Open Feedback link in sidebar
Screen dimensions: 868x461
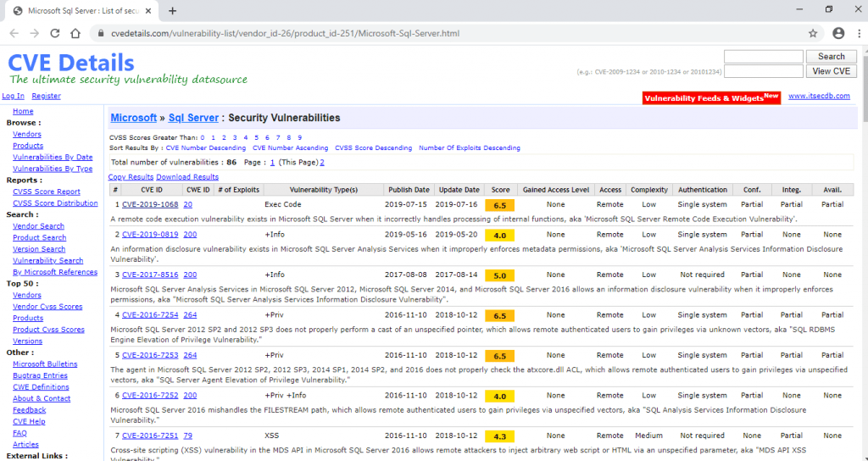(x=30, y=410)
